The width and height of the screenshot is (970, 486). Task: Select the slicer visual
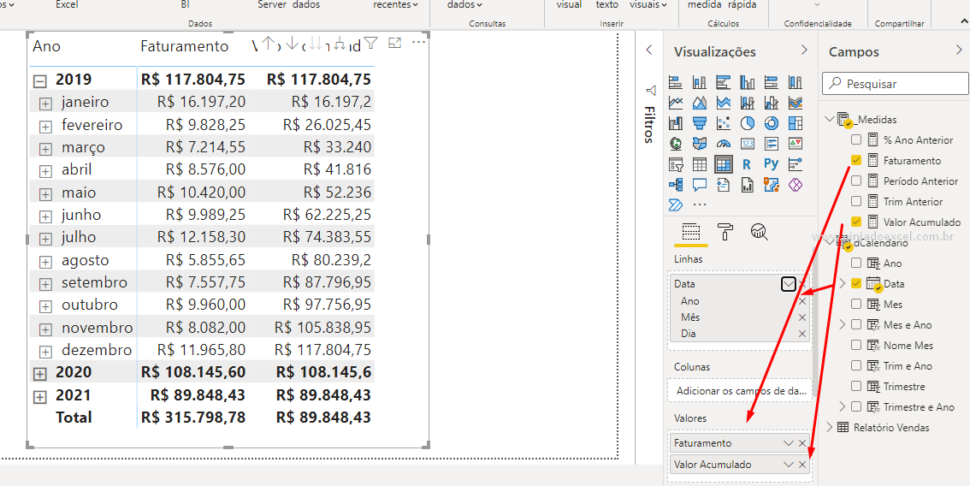tap(676, 164)
